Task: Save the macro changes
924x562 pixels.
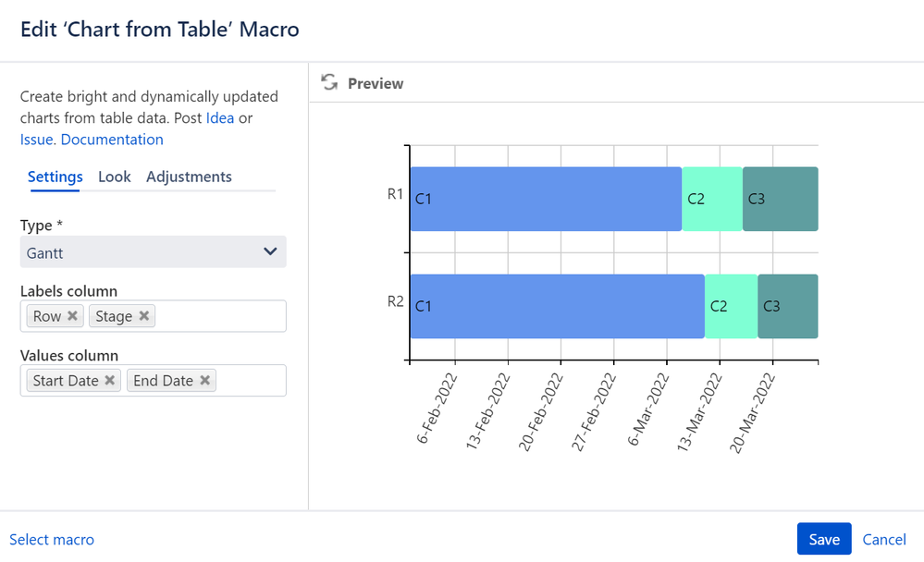Action: [823, 539]
